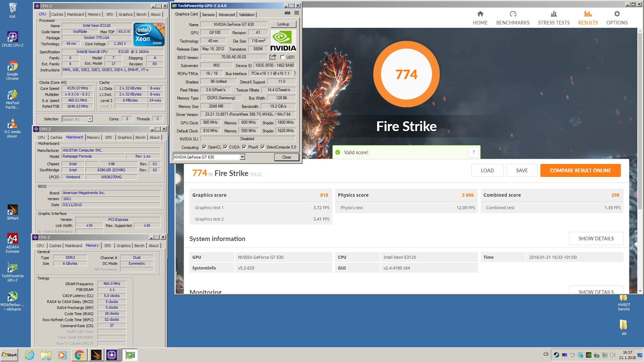Click volume icon in system tray
The height and width of the screenshot is (362, 644).
[613, 355]
